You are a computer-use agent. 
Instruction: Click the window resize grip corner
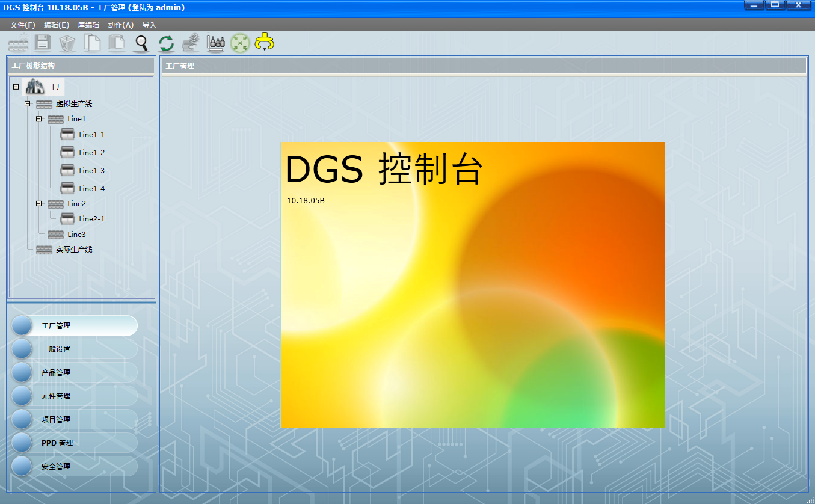coord(810,499)
